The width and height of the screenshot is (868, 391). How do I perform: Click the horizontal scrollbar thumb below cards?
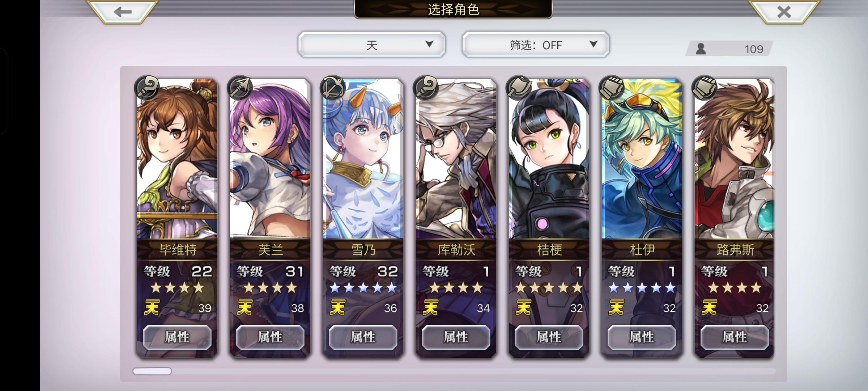point(152,371)
